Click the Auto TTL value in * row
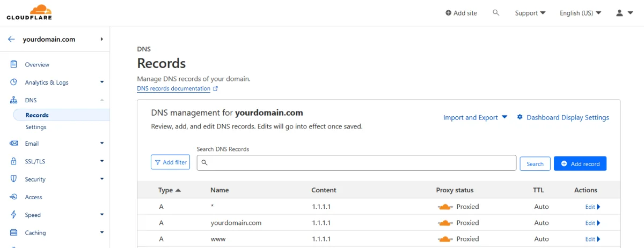Viewport: 644px width, 248px height. click(541, 207)
